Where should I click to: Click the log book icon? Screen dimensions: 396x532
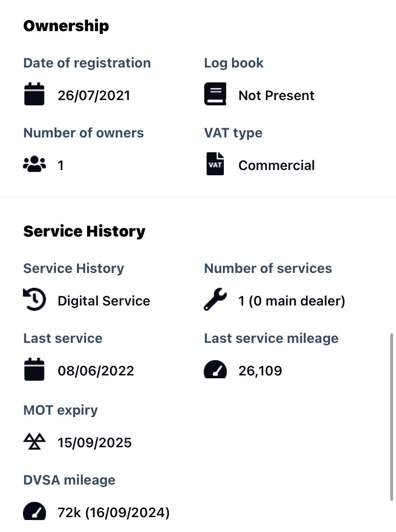[215, 94]
